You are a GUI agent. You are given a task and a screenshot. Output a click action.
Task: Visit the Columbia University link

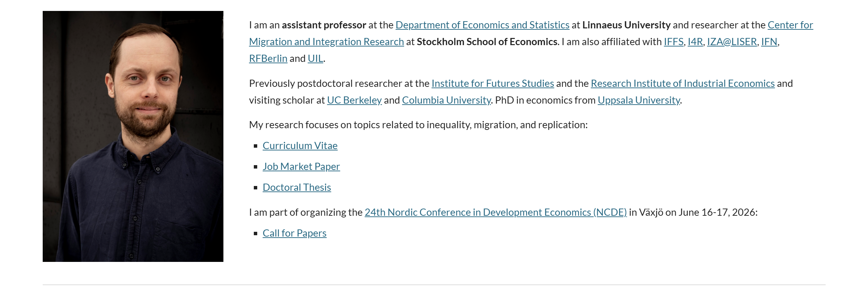click(x=446, y=100)
